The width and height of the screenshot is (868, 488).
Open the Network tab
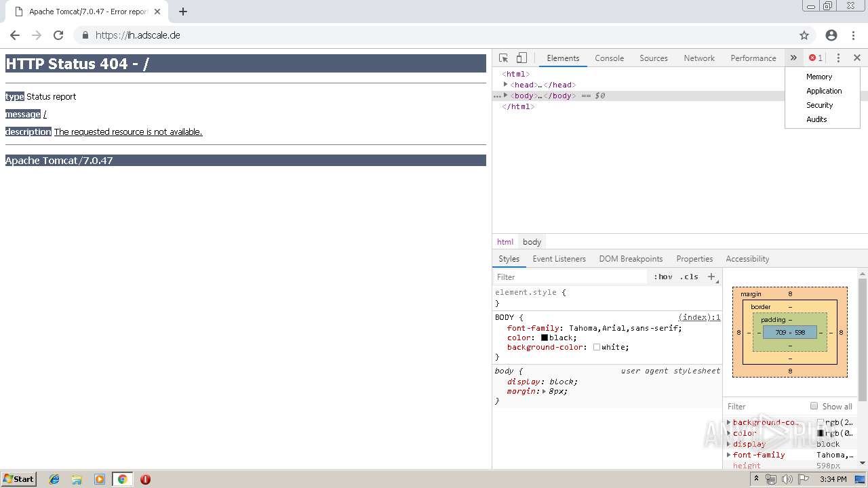click(699, 58)
